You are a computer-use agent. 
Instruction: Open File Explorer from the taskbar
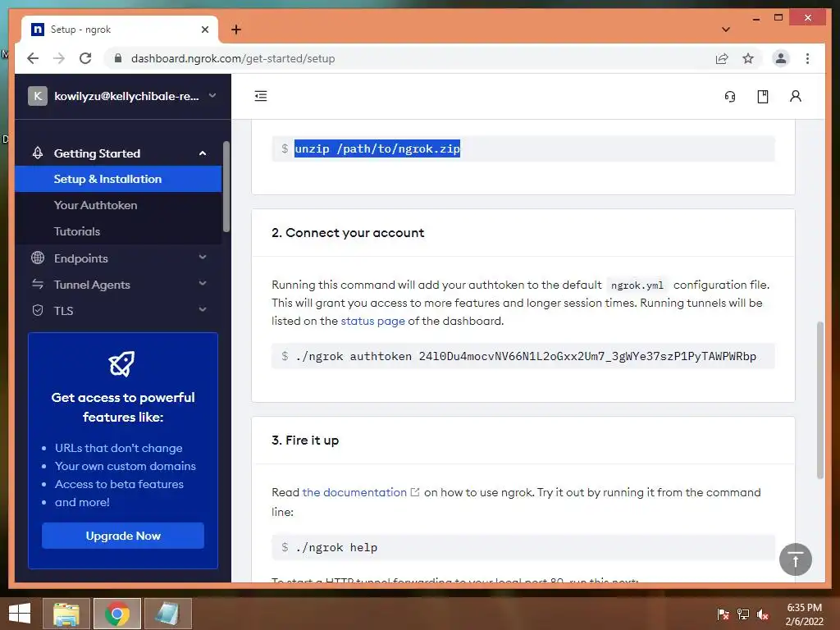click(66, 614)
